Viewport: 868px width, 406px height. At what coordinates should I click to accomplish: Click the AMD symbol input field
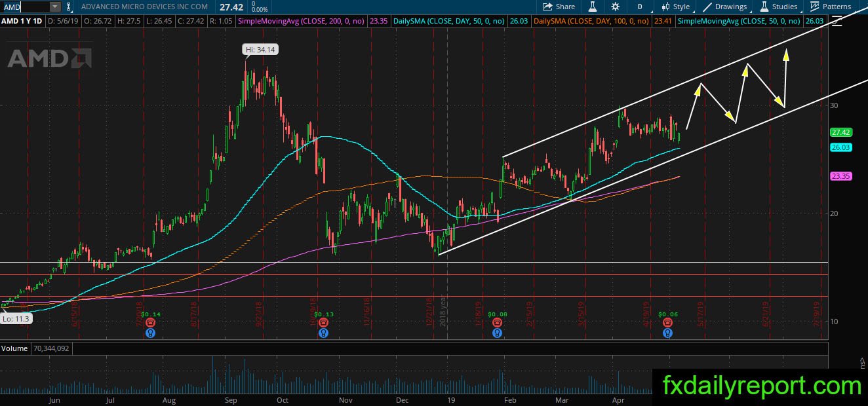click(26, 7)
